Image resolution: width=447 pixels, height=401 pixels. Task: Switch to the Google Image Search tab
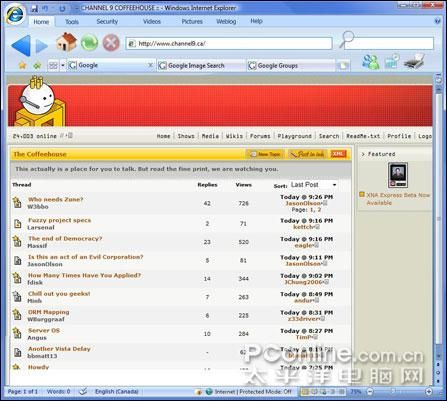click(200, 65)
